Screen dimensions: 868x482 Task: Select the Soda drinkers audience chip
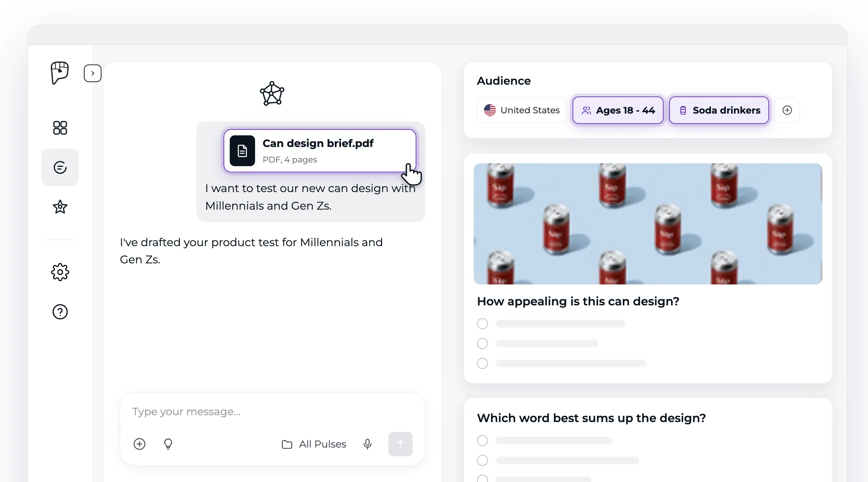click(719, 110)
